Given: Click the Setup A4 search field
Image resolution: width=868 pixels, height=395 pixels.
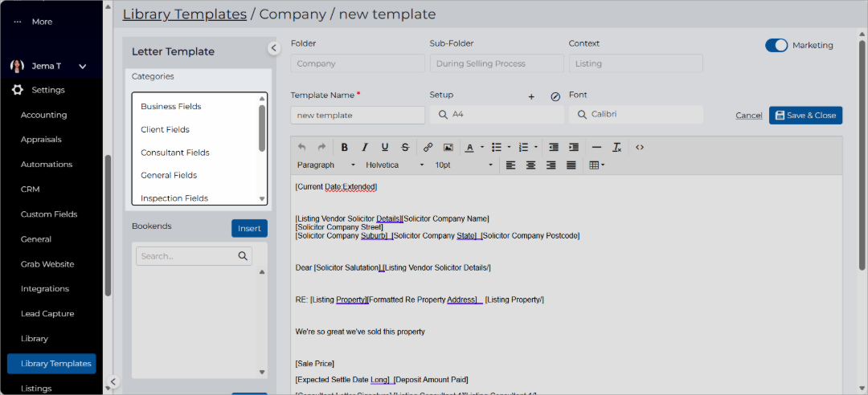Looking at the screenshot, I should pos(497,115).
